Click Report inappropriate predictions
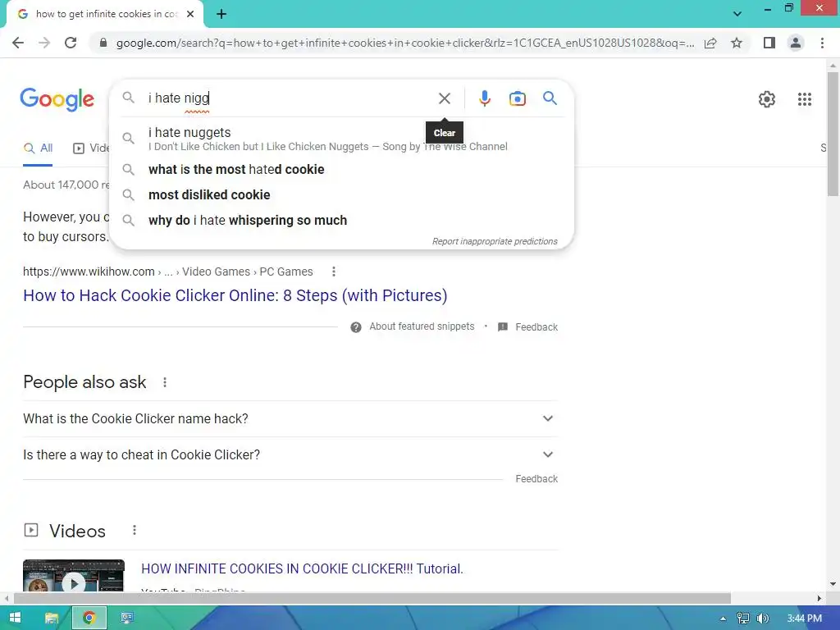Viewport: 840px width, 630px height. point(495,242)
